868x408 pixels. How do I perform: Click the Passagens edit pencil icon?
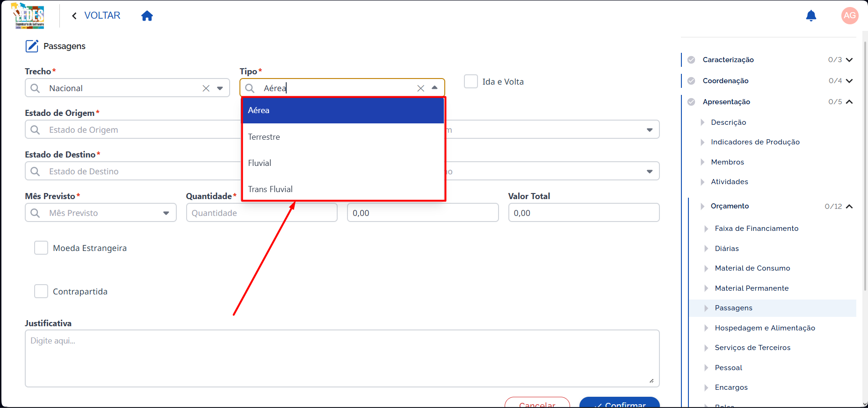point(32,46)
